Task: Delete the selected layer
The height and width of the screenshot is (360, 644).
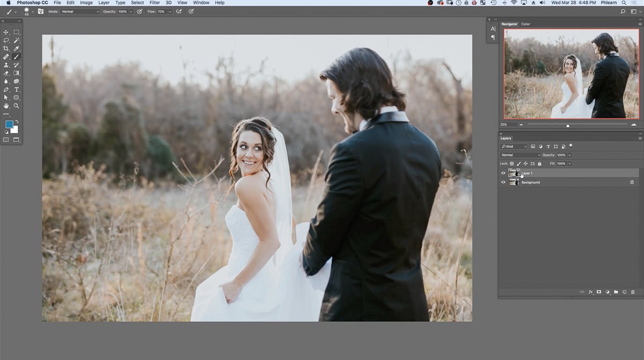Action: click(x=633, y=292)
